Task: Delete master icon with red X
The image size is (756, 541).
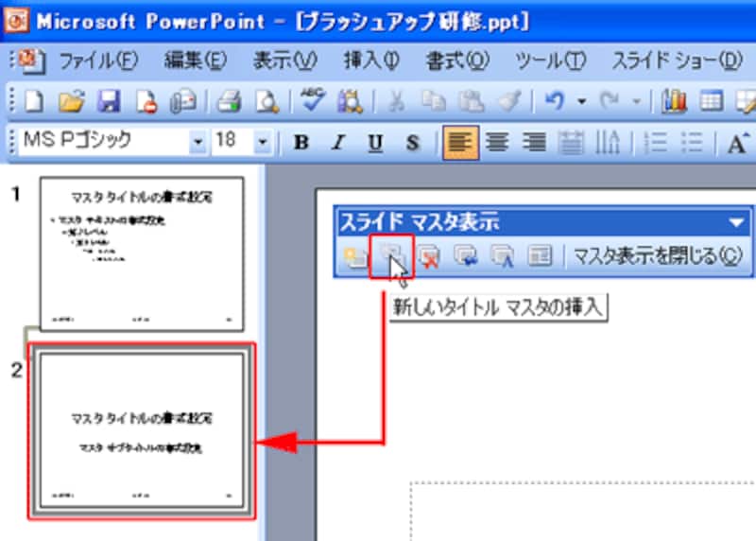Action: [429, 255]
